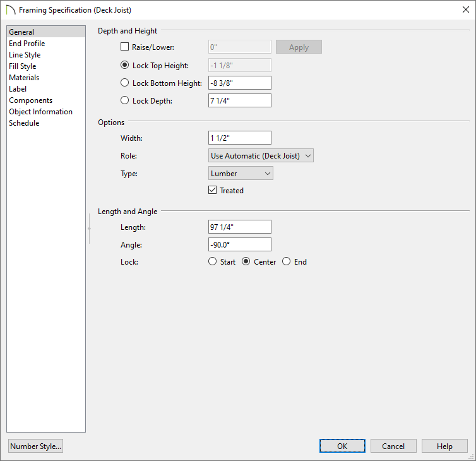The height and width of the screenshot is (461, 476).
Task: Switch to the Line Style panel
Action: [46, 55]
